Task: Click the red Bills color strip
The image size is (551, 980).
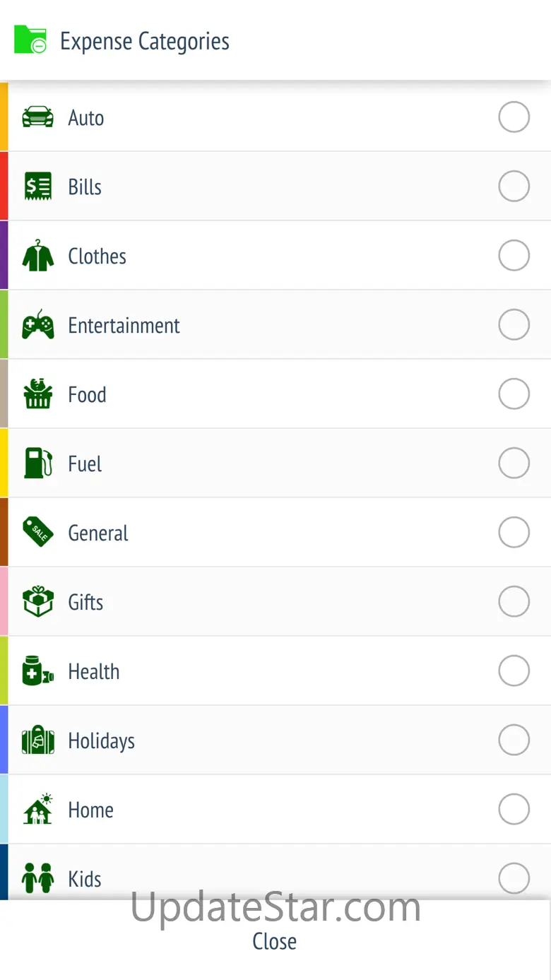Action: (4, 187)
